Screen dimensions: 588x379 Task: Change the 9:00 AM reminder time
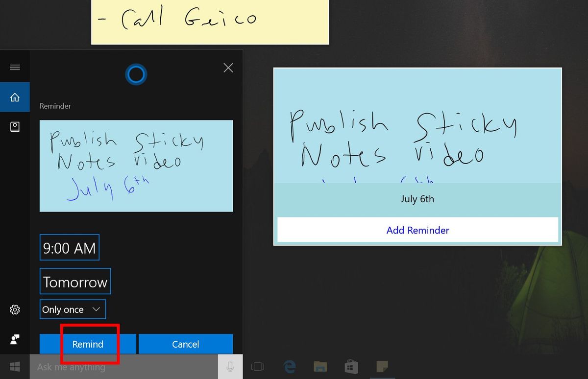pyautogui.click(x=69, y=247)
